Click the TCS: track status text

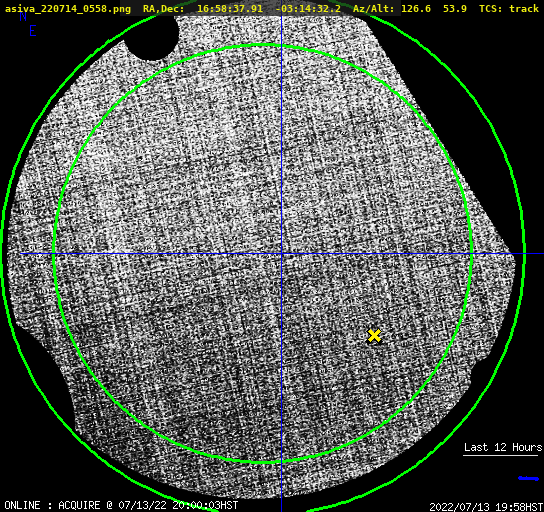click(x=509, y=9)
